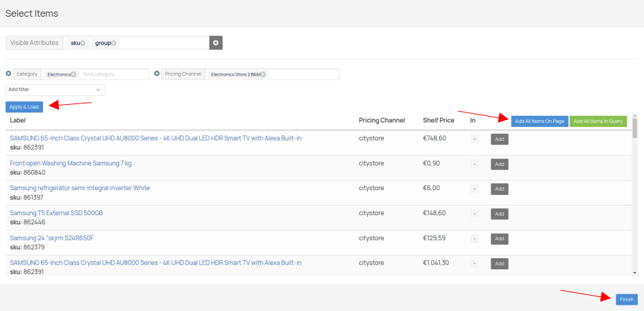Open Samsung 24 skjrm S24R650F link

pos(52,238)
